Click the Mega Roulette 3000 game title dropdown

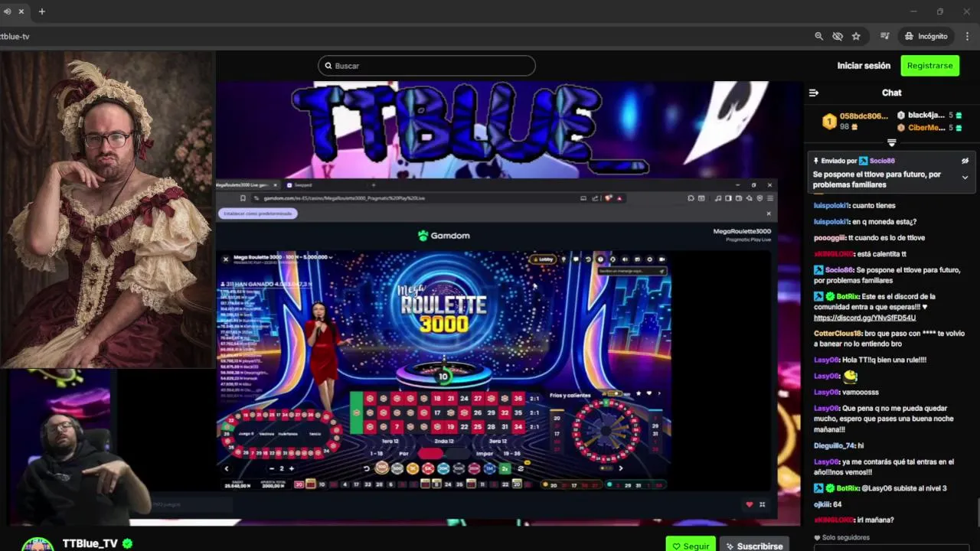(x=283, y=257)
